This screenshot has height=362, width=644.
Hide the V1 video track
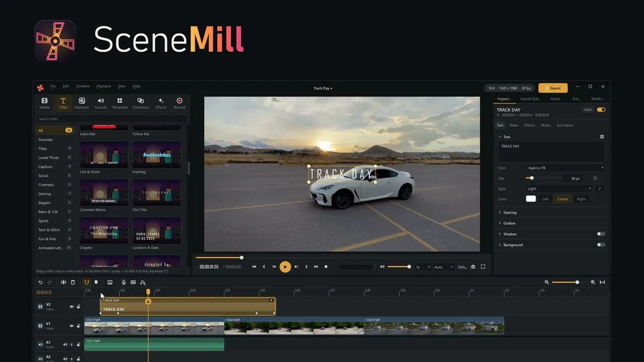point(71,326)
